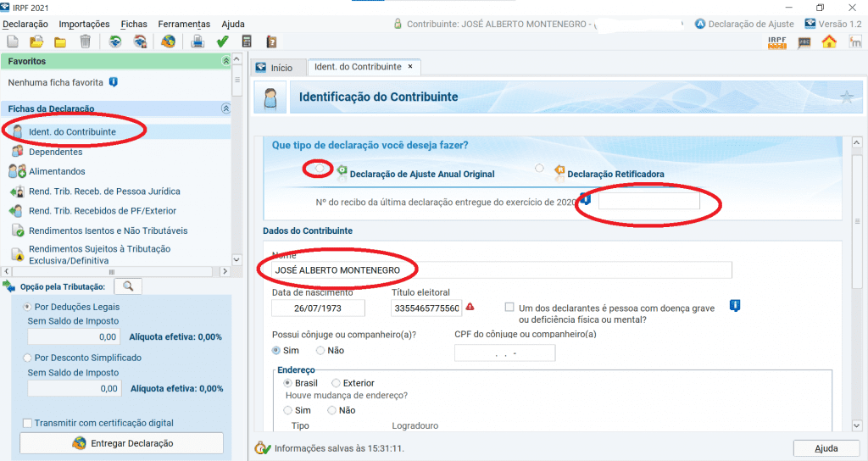Click the sidebar vertical scrollbar thumb
This screenshot has width=868, height=461.
[x=237, y=81]
